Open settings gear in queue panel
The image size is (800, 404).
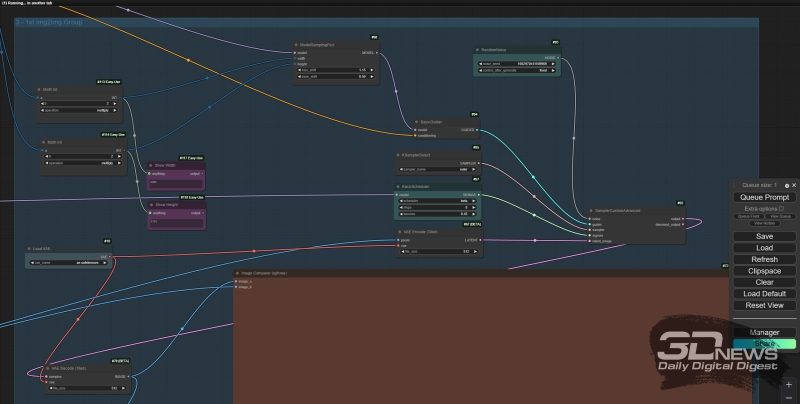coord(786,185)
